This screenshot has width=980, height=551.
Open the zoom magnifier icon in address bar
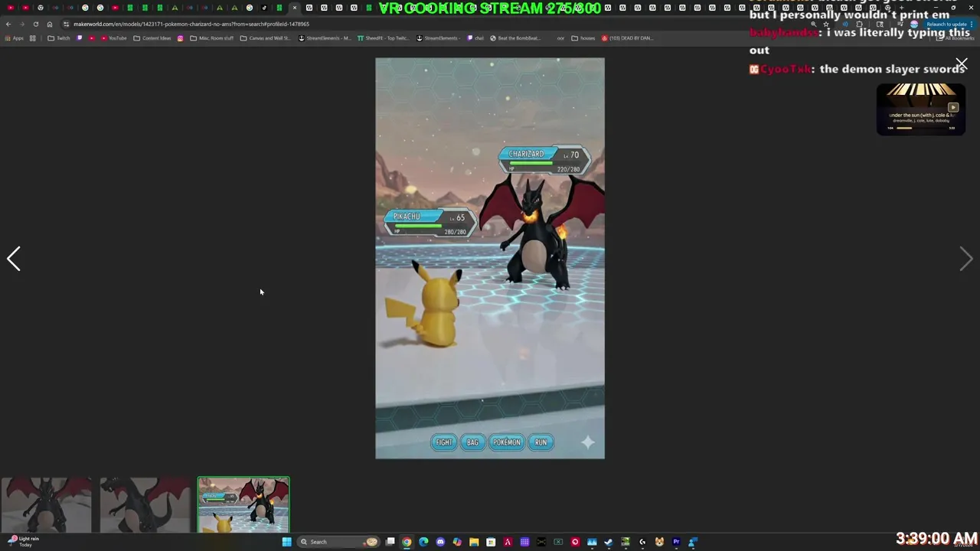tap(813, 24)
